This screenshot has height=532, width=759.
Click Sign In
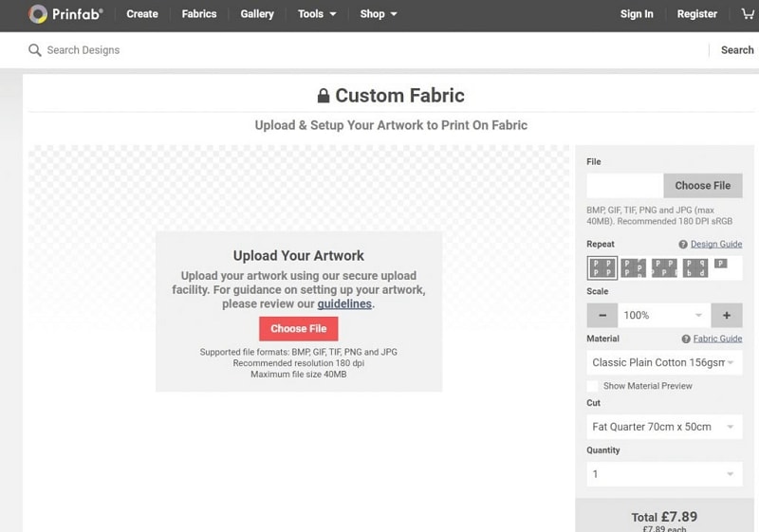pos(637,14)
